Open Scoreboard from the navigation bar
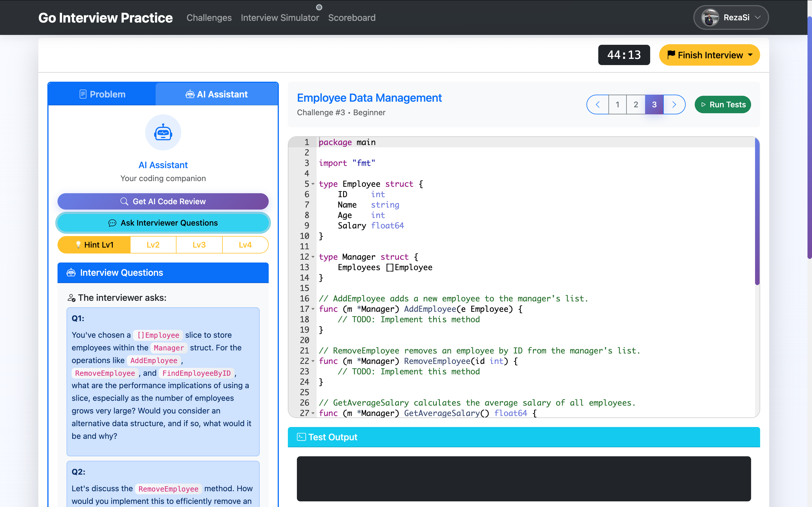The height and width of the screenshot is (507, 812). [352, 18]
